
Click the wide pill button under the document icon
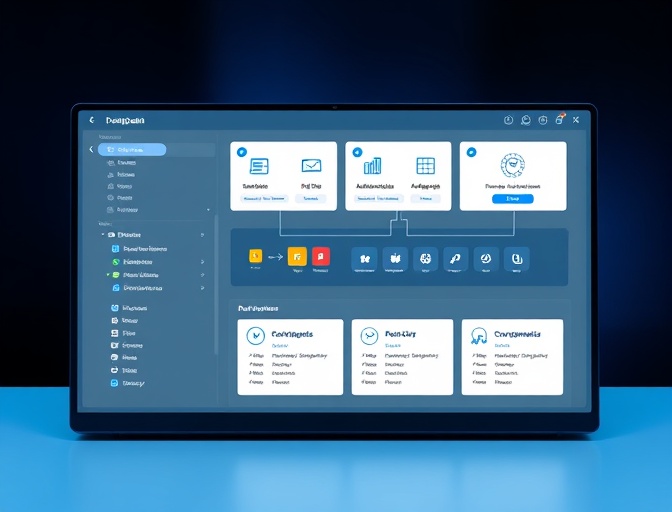tap(264, 199)
